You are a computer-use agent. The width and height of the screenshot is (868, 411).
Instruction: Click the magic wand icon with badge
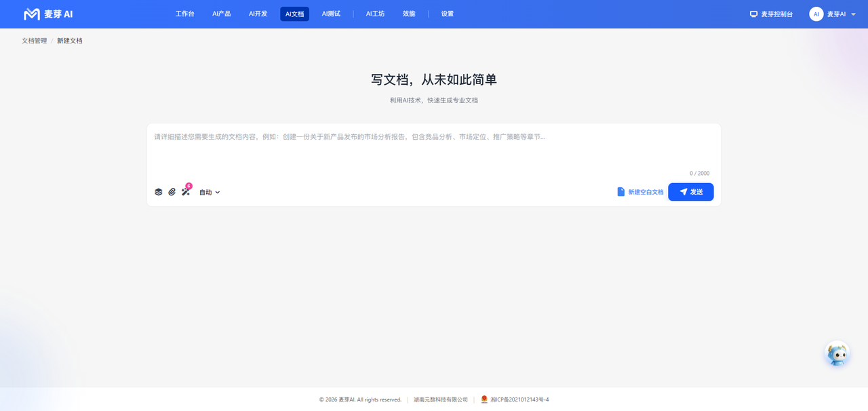tap(186, 192)
